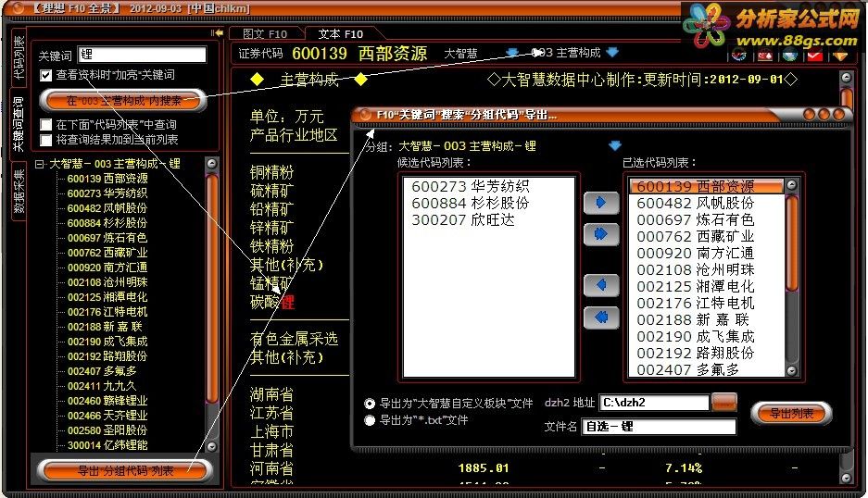
Task: Click the last orange round button on export dialog title bar
Action: click(x=839, y=115)
